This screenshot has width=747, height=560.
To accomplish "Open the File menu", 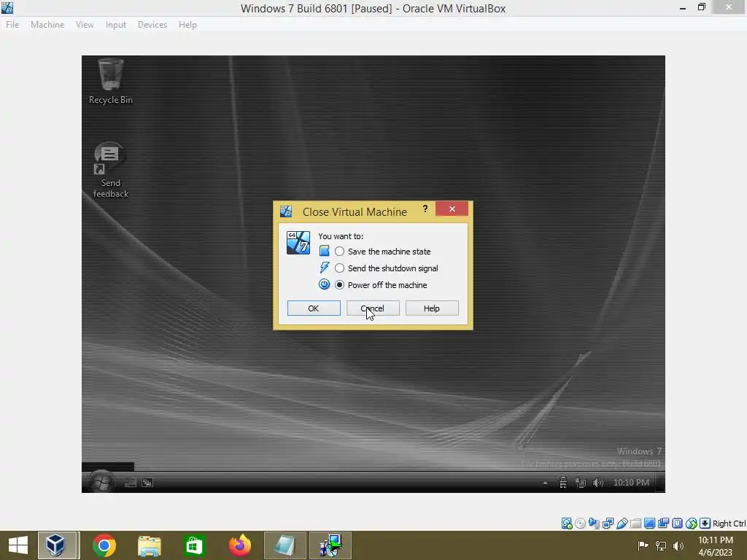I will [12, 25].
